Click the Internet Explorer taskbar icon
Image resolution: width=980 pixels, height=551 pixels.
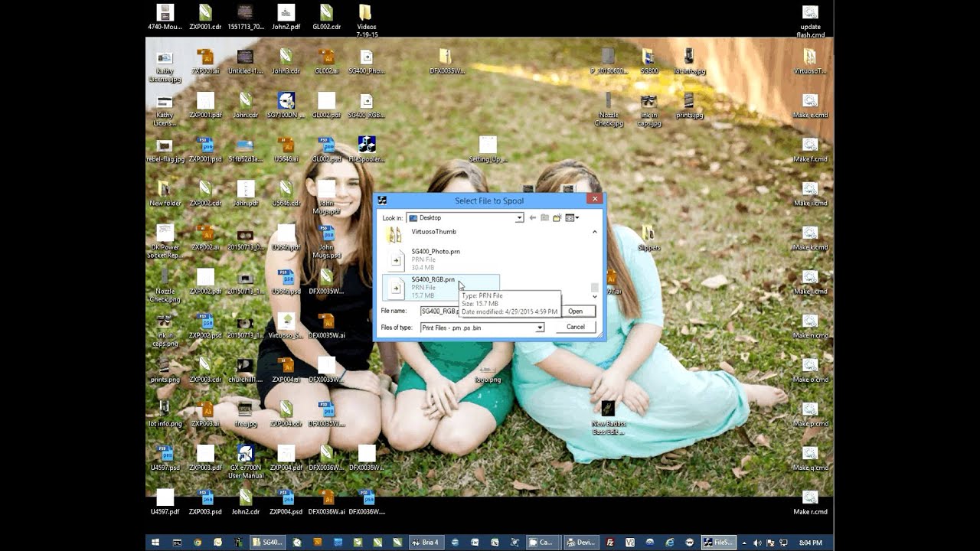670,543
